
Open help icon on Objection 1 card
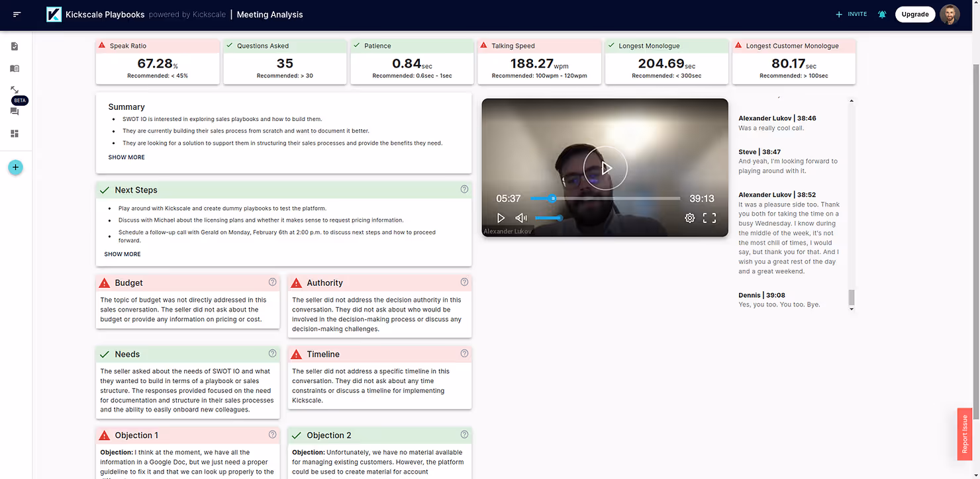[x=272, y=435]
